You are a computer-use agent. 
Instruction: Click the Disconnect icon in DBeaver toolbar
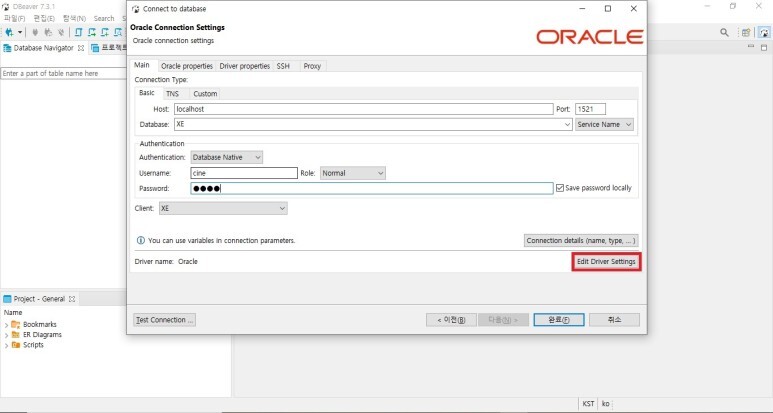point(61,33)
